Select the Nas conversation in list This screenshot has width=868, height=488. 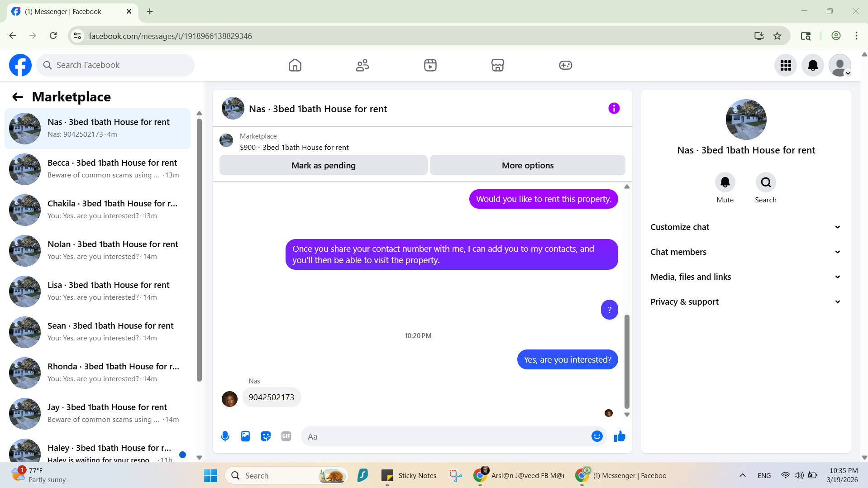[x=97, y=128]
